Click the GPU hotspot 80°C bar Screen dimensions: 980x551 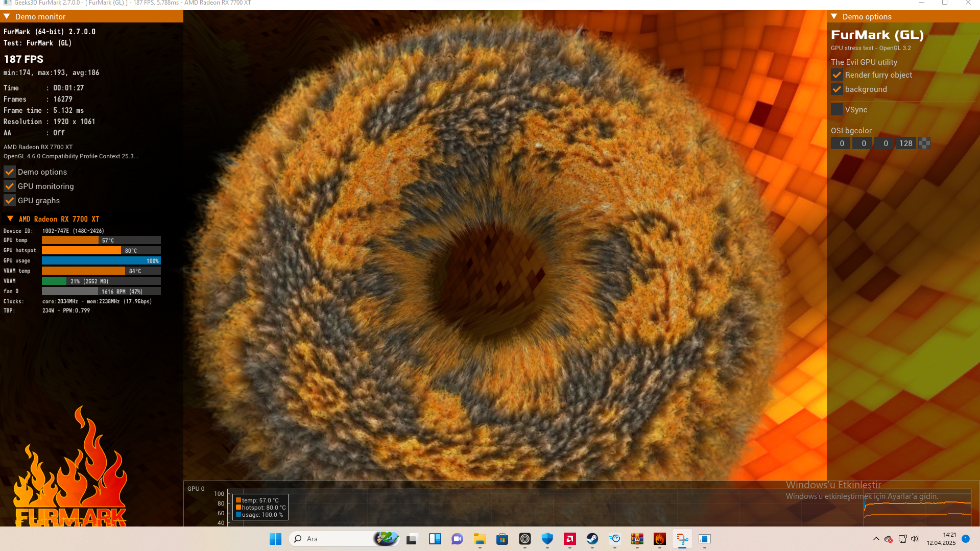(x=101, y=251)
